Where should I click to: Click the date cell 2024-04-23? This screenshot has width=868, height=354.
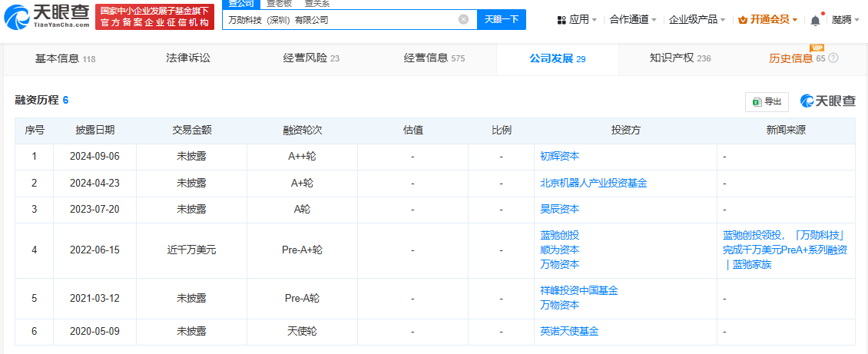[x=94, y=183]
